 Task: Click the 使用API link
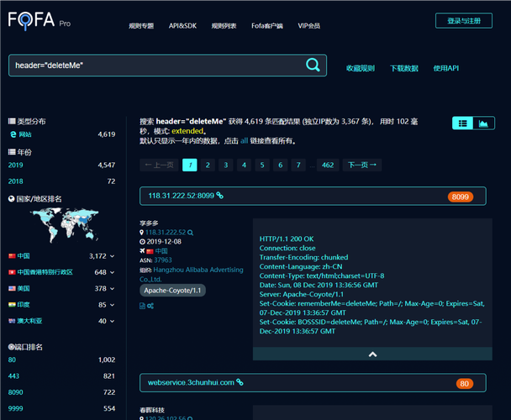coord(445,68)
